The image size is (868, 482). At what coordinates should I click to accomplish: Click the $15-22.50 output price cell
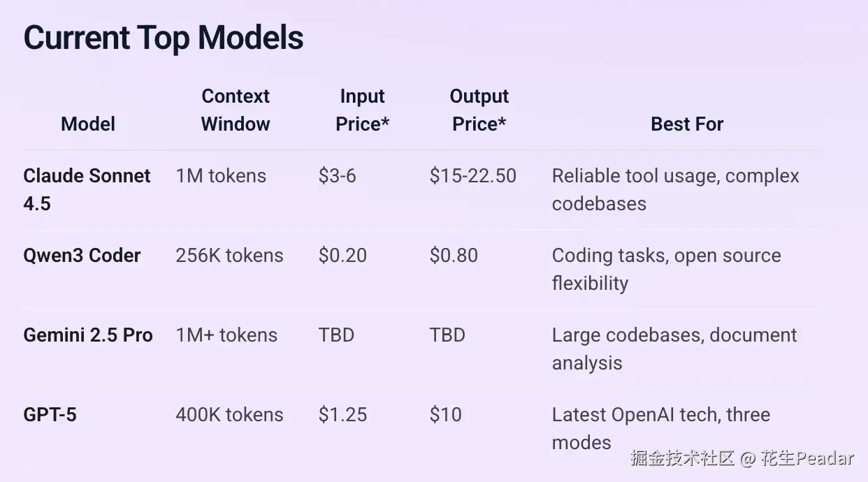[472, 176]
